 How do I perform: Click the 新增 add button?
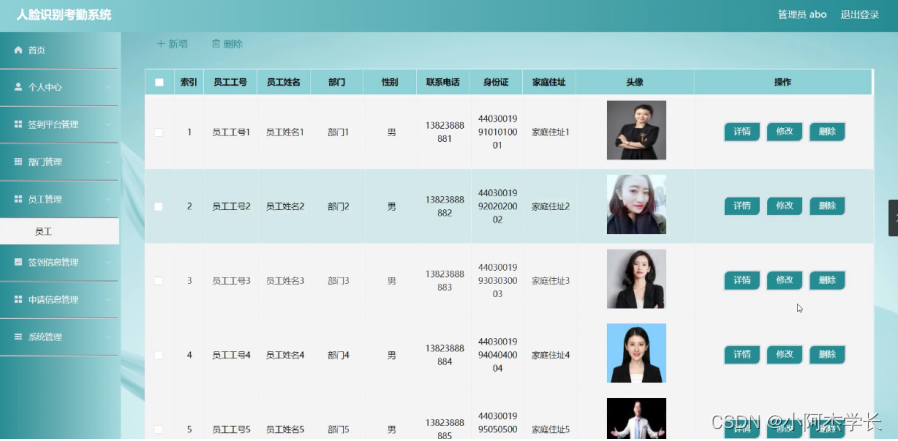(172, 44)
